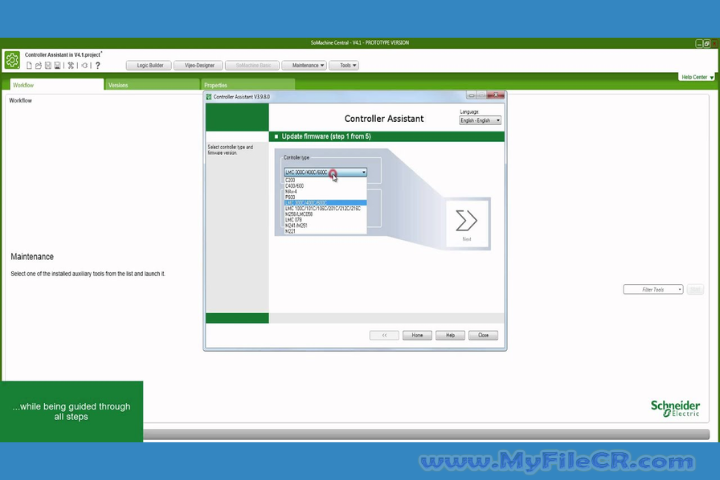The image size is (720, 480).
Task: Open settings via the wrench tools icon
Action: tap(71, 66)
